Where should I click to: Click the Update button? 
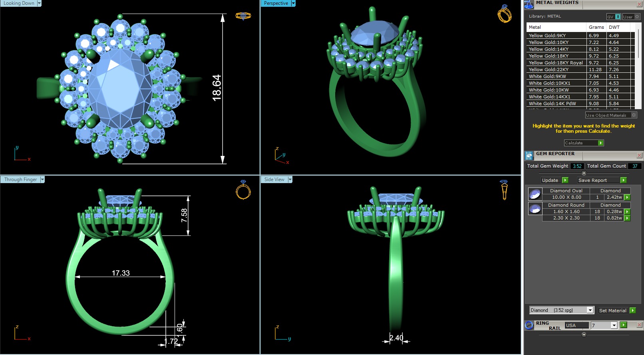(x=551, y=180)
